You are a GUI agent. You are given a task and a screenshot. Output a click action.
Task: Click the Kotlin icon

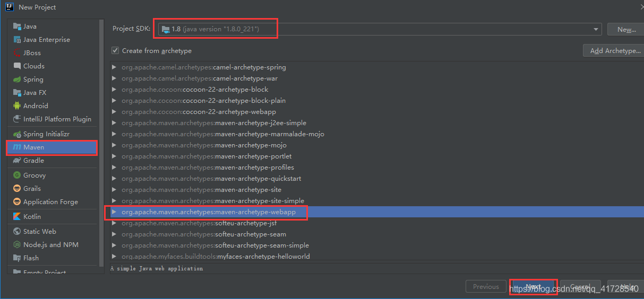(17, 216)
